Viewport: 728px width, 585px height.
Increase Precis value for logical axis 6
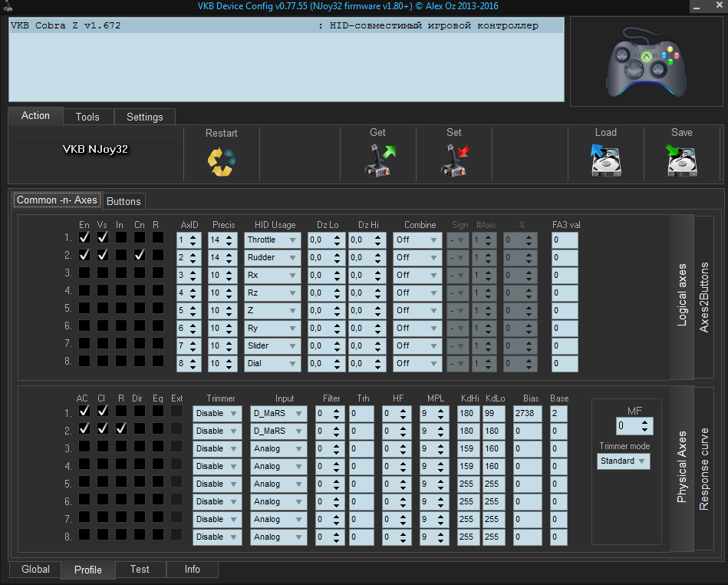pyautogui.click(x=229, y=326)
